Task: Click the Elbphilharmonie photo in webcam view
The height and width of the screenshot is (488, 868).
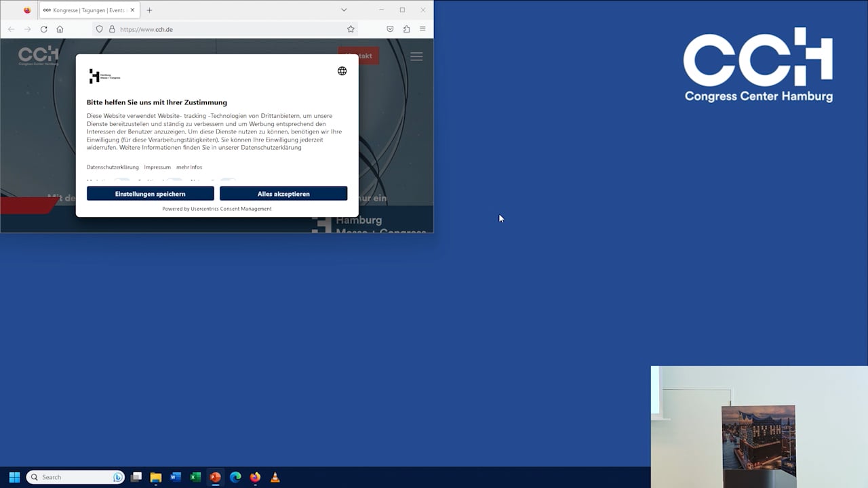Action: [x=758, y=438]
